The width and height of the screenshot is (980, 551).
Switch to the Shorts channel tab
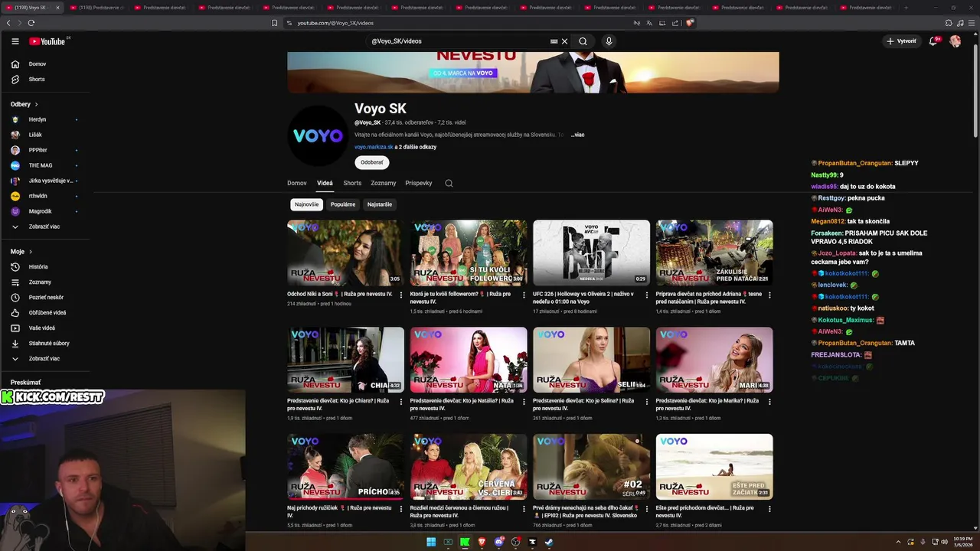(x=352, y=183)
